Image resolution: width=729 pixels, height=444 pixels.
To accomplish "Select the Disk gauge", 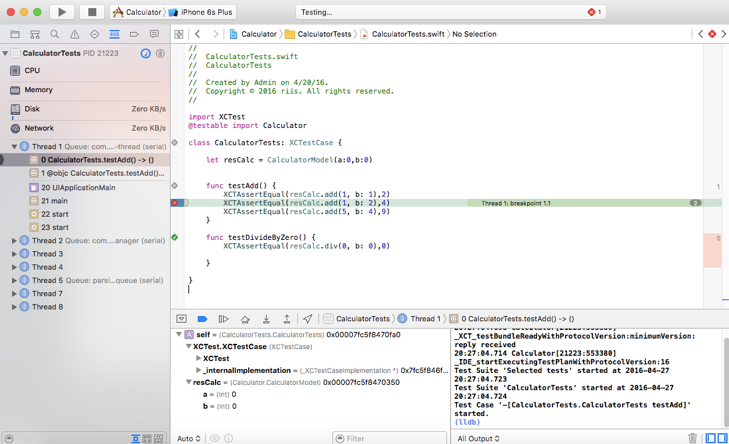I will [x=85, y=109].
